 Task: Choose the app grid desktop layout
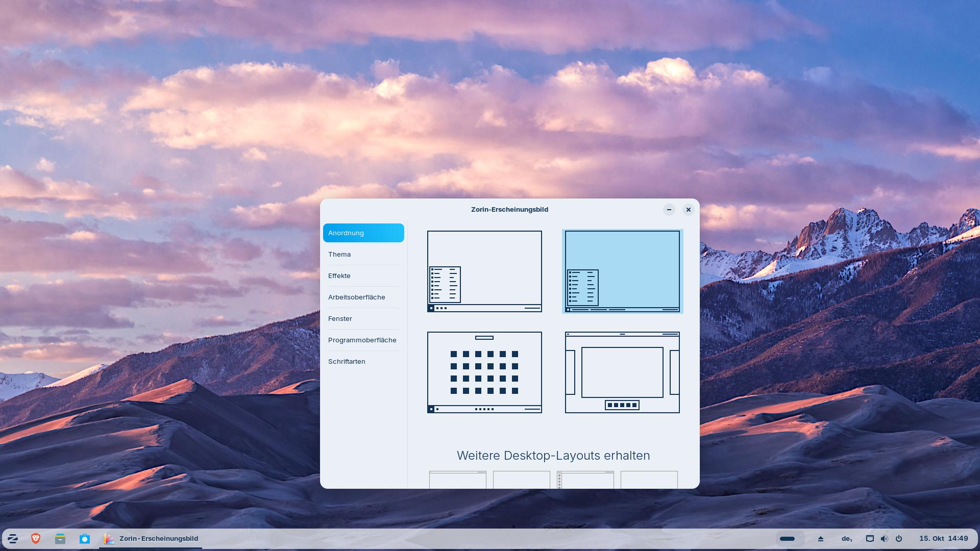coord(484,372)
